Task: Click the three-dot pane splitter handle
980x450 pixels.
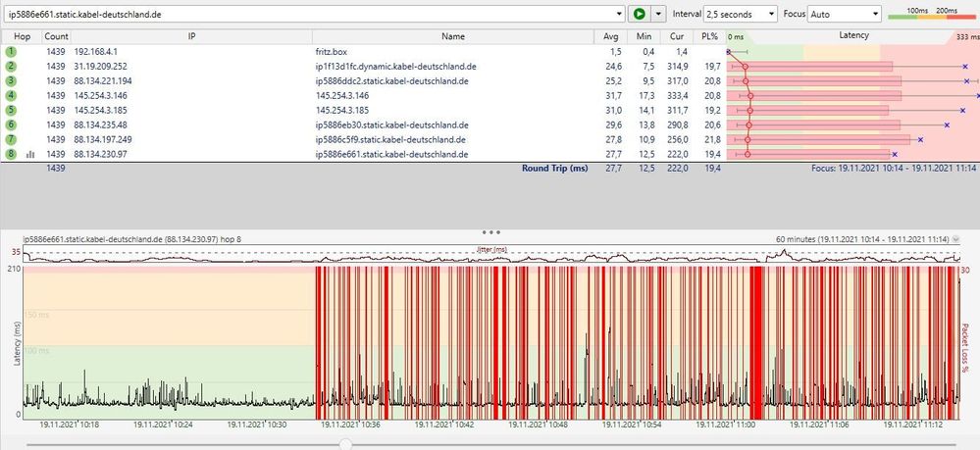Action: (x=490, y=232)
